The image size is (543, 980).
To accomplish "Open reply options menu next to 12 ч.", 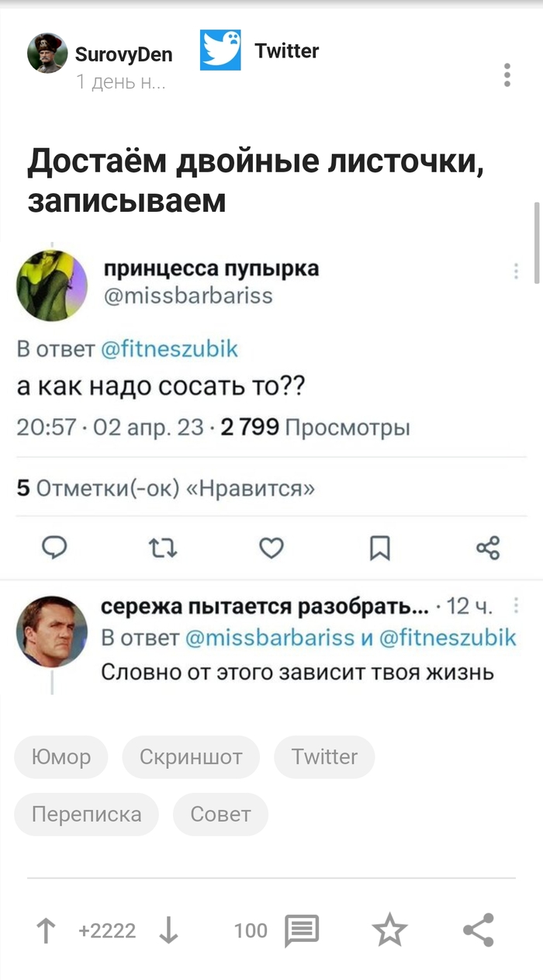I will (516, 606).
